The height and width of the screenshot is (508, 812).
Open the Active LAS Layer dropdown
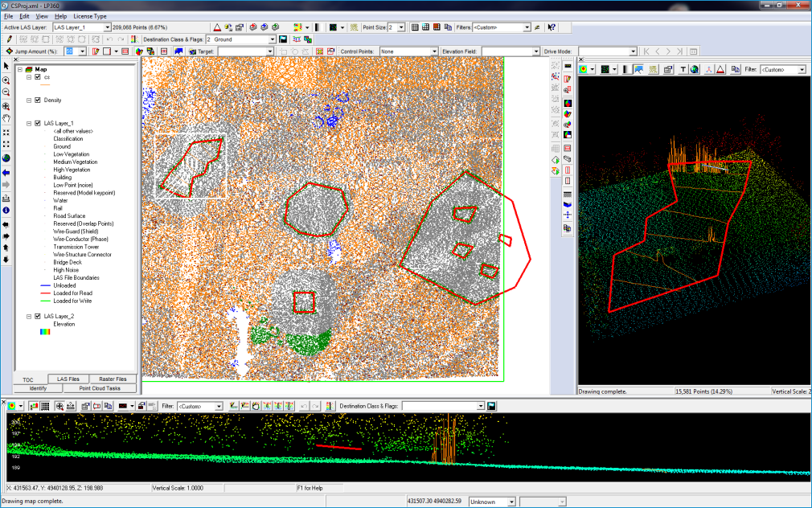click(107, 27)
